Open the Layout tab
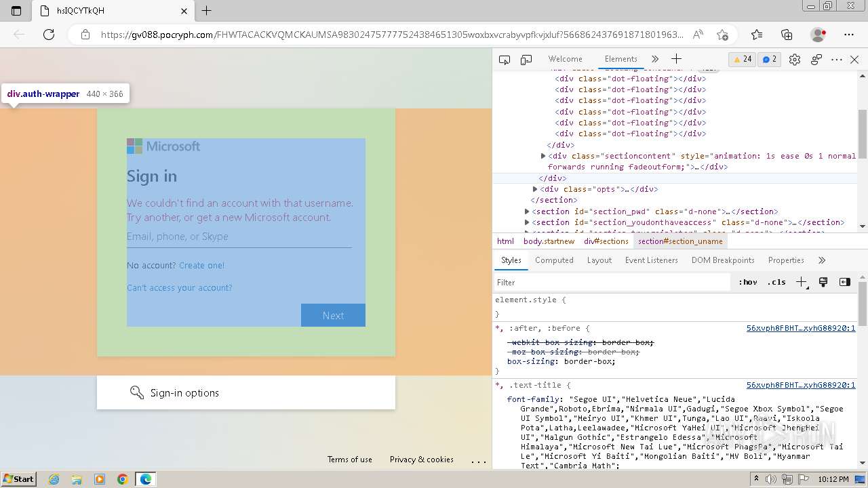868x488 pixels. pos(599,260)
